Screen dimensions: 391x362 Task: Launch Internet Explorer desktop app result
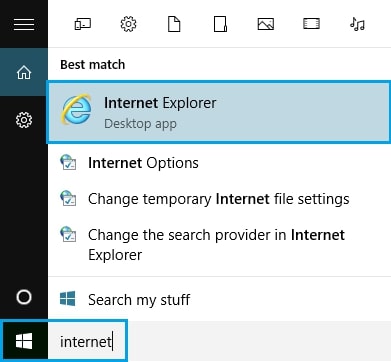pyautogui.click(x=219, y=112)
